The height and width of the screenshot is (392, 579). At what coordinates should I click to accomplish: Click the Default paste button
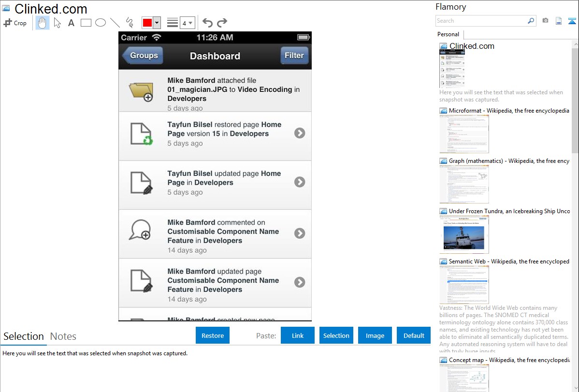point(414,335)
